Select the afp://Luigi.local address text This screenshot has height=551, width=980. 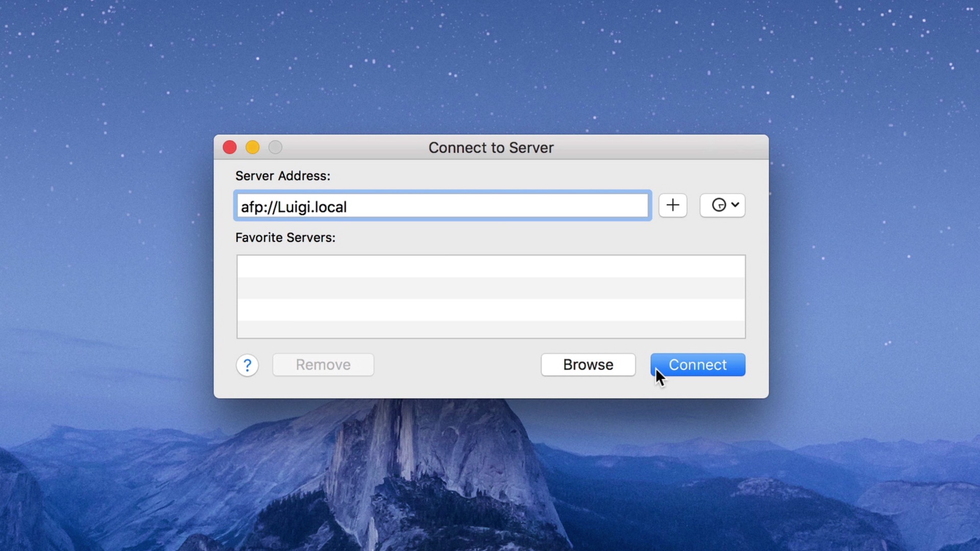coord(294,207)
